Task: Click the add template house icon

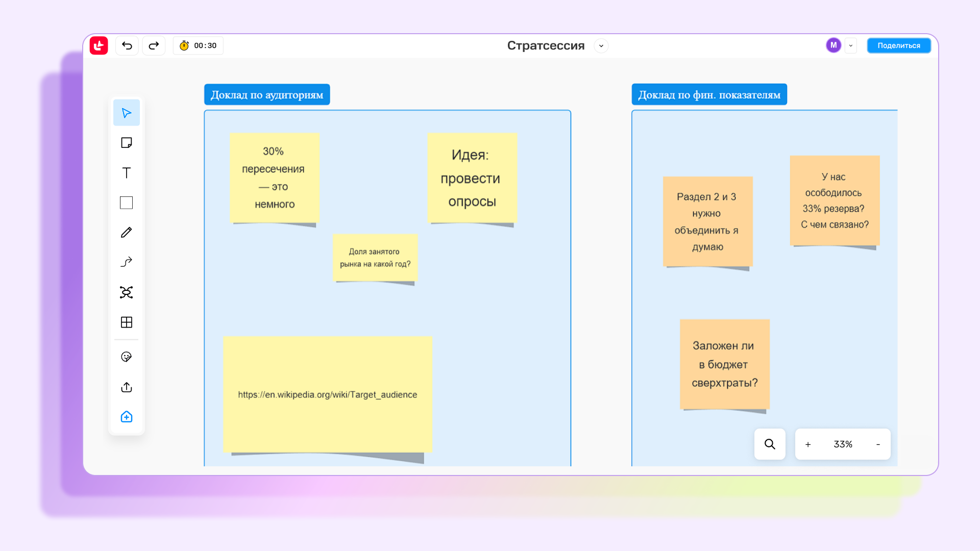Action: pyautogui.click(x=126, y=417)
